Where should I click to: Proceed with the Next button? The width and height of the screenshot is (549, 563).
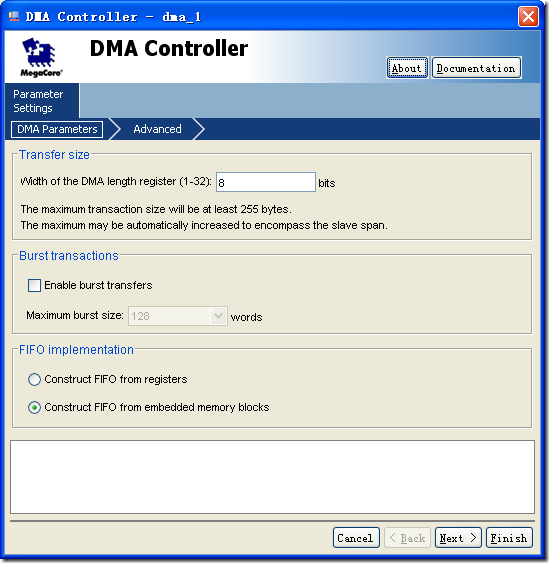click(x=458, y=538)
